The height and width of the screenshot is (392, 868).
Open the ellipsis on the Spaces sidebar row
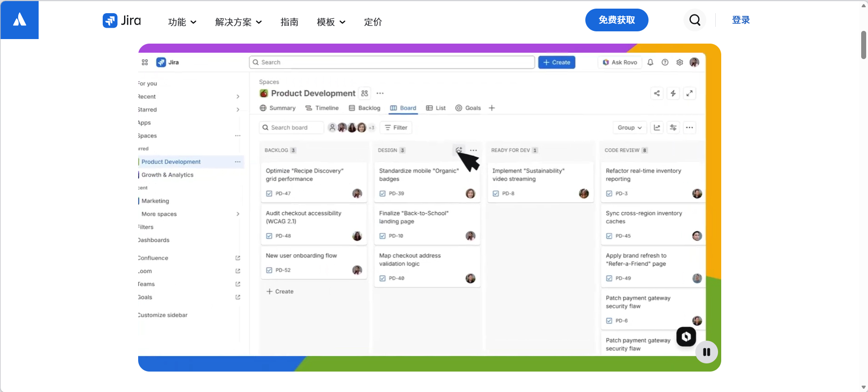(238, 136)
